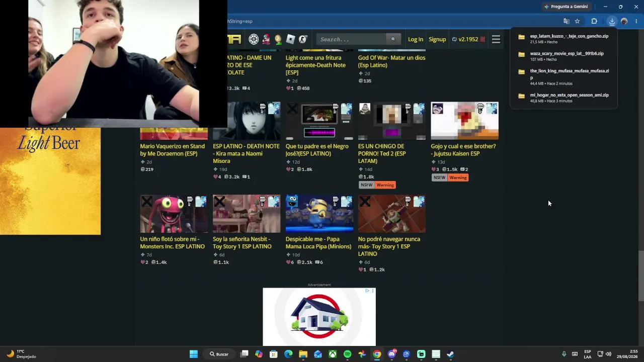Launch Microsoft Edge from the taskbar
644x362 pixels.
click(288, 354)
